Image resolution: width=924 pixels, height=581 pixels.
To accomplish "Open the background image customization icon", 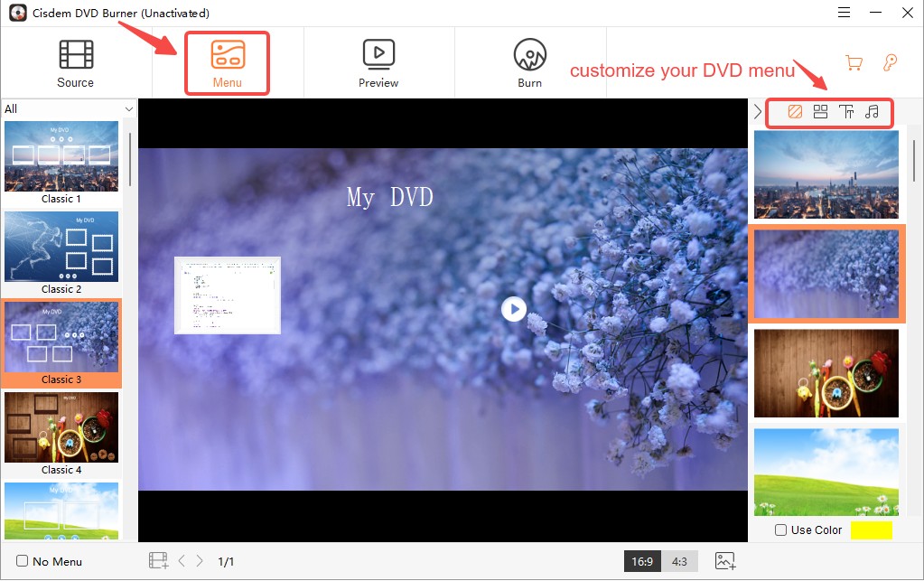I will pos(795,112).
